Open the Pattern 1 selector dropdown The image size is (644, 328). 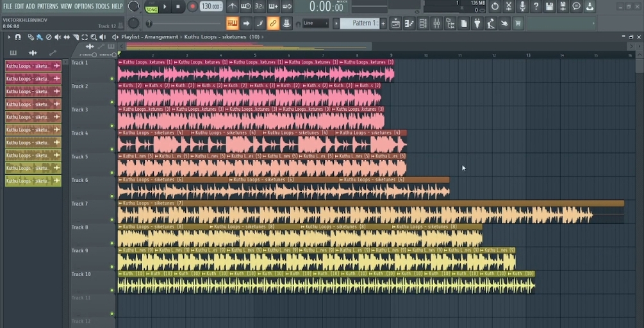(359, 24)
